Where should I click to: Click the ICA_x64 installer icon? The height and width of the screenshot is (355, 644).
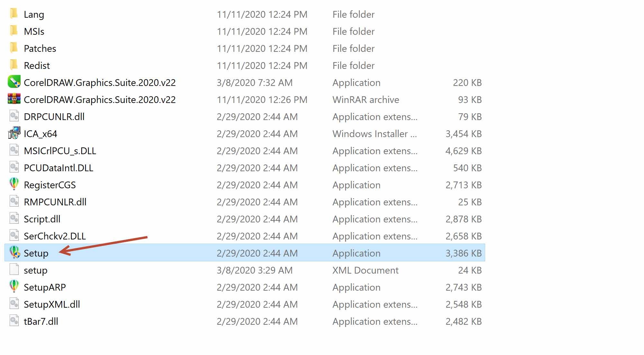pos(14,133)
